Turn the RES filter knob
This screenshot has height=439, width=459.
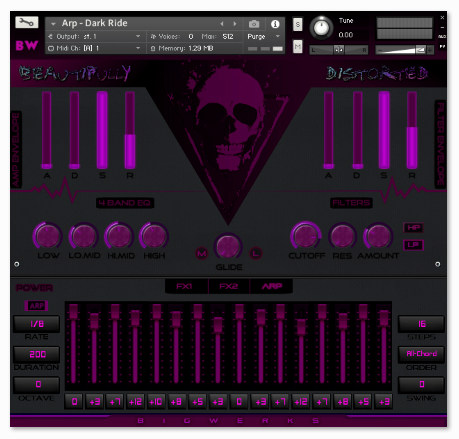342,236
